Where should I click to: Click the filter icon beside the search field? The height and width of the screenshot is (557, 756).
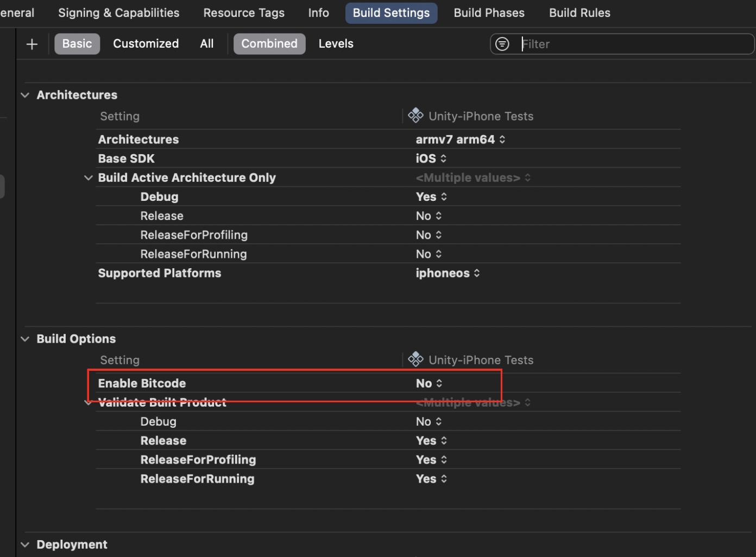[502, 43]
